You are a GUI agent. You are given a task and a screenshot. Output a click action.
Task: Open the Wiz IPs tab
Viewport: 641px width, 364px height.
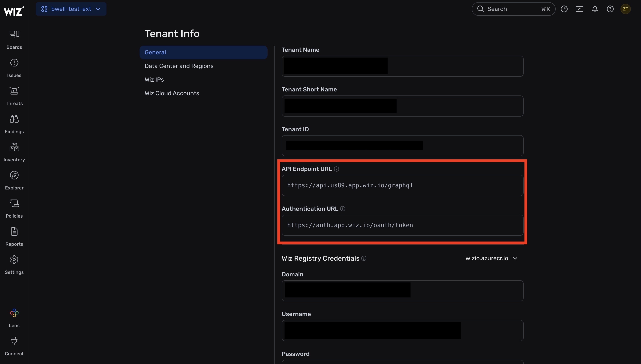click(x=204, y=79)
